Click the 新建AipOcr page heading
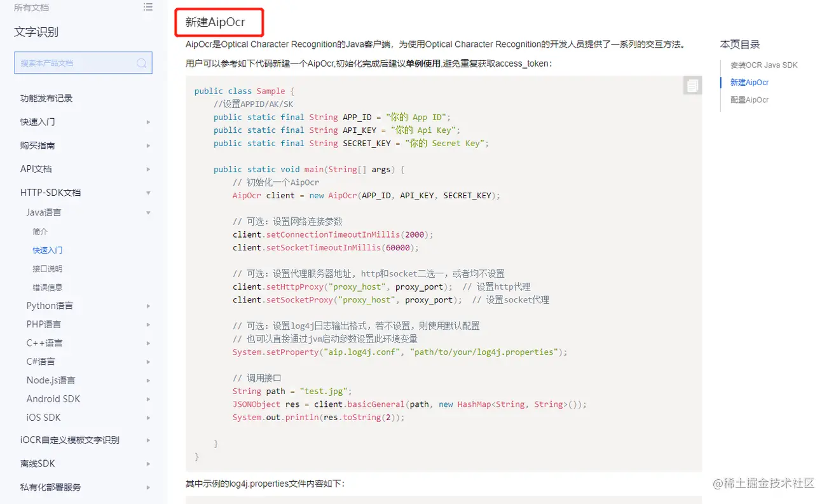The width and height of the screenshot is (829, 504). coord(216,22)
